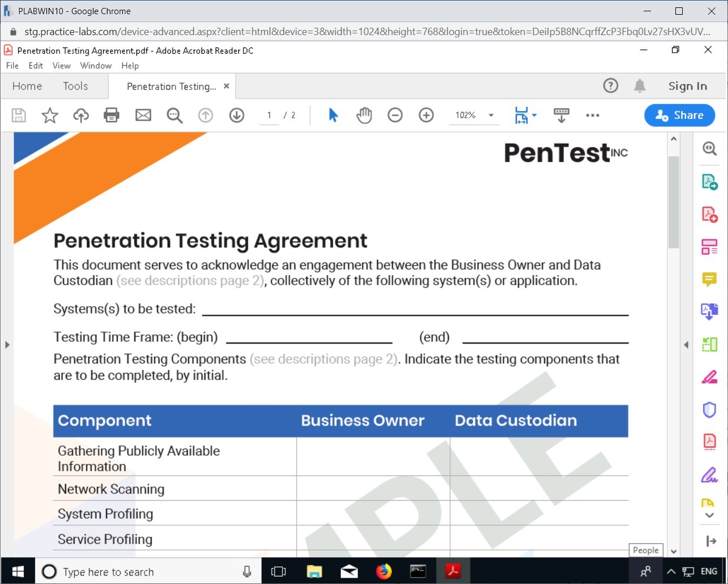Screen dimensions: 728x584
Task: Click Sign In
Action: click(687, 86)
